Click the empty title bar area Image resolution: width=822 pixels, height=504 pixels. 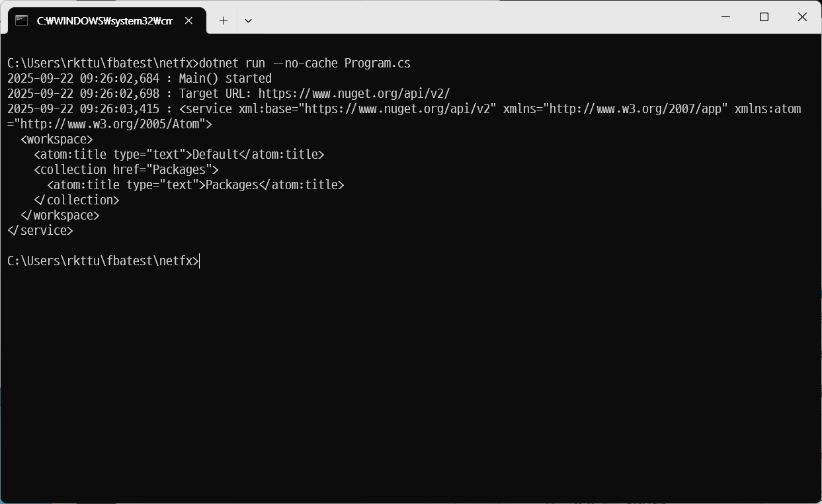tap(463, 17)
